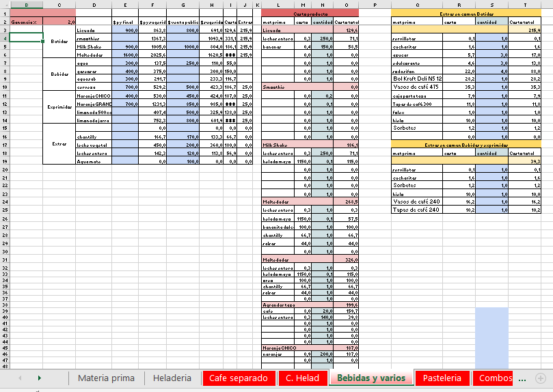Select column D header
Image resolution: width=553 pixels, height=392 pixels.
pyautogui.click(x=94, y=5)
